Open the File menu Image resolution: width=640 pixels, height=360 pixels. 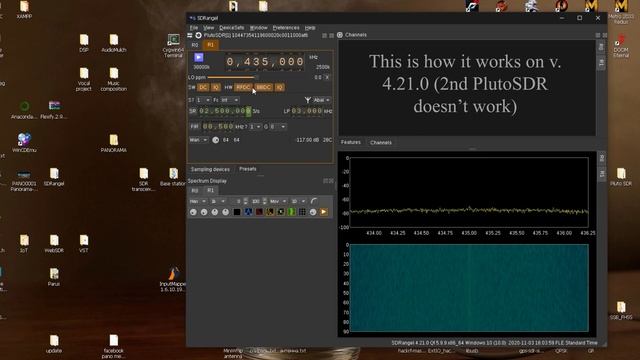point(193,28)
